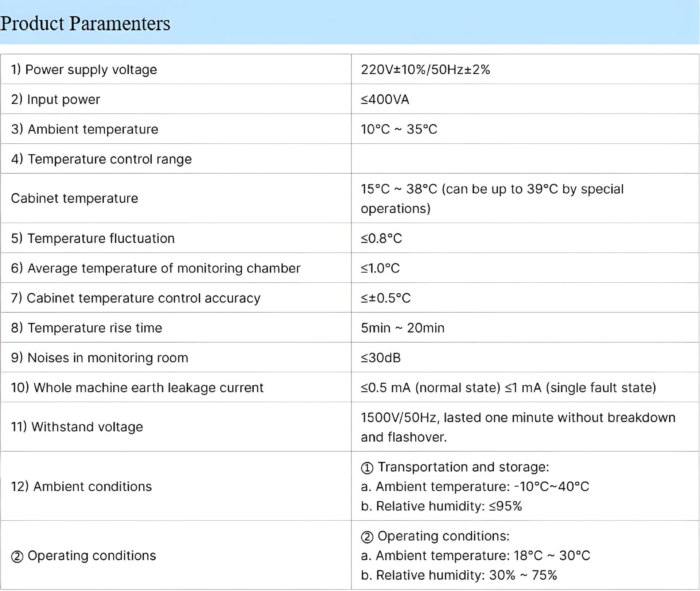Click the 5min ~ 20min value
The width and height of the screenshot is (700, 591).
[x=402, y=328]
